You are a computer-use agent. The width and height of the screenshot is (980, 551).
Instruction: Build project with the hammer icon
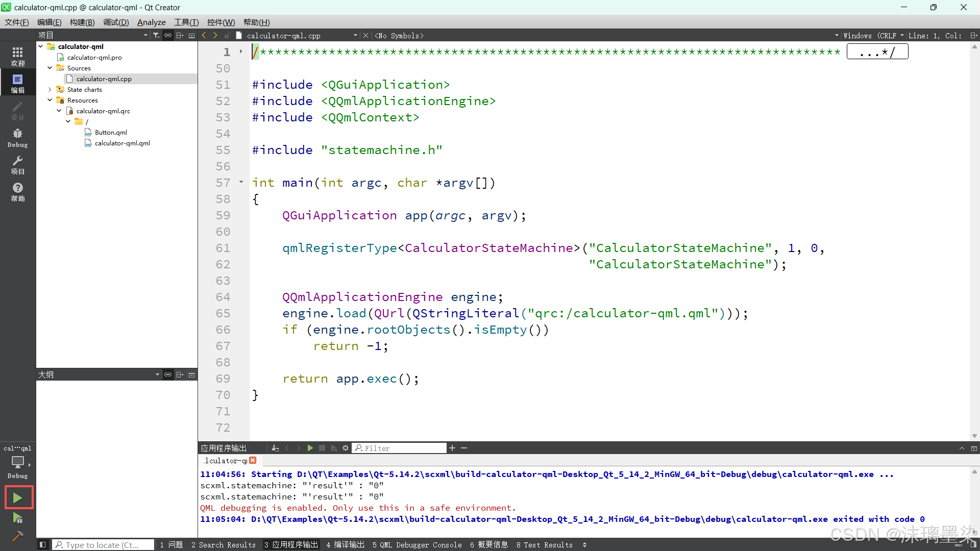(18, 536)
